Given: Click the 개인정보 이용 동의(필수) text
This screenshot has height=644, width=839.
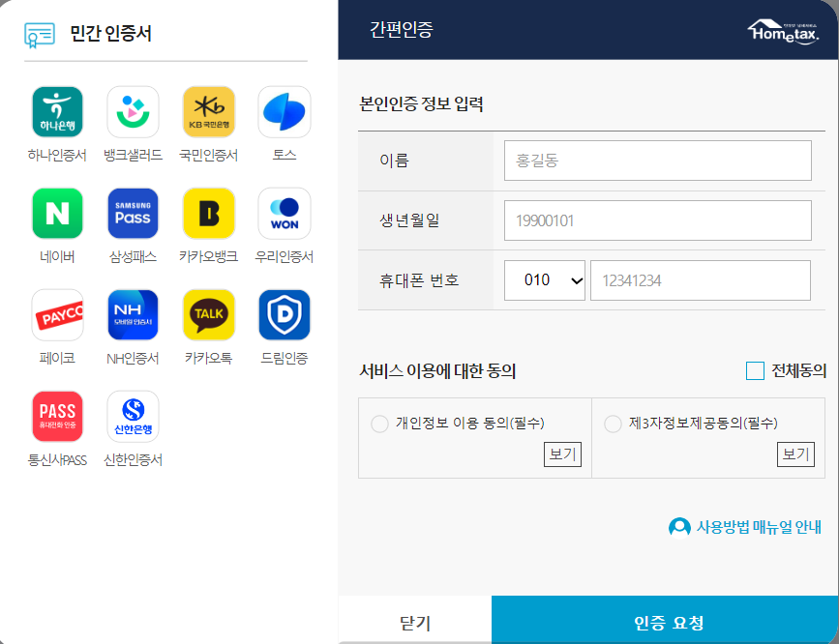Looking at the screenshot, I should coord(469,424).
